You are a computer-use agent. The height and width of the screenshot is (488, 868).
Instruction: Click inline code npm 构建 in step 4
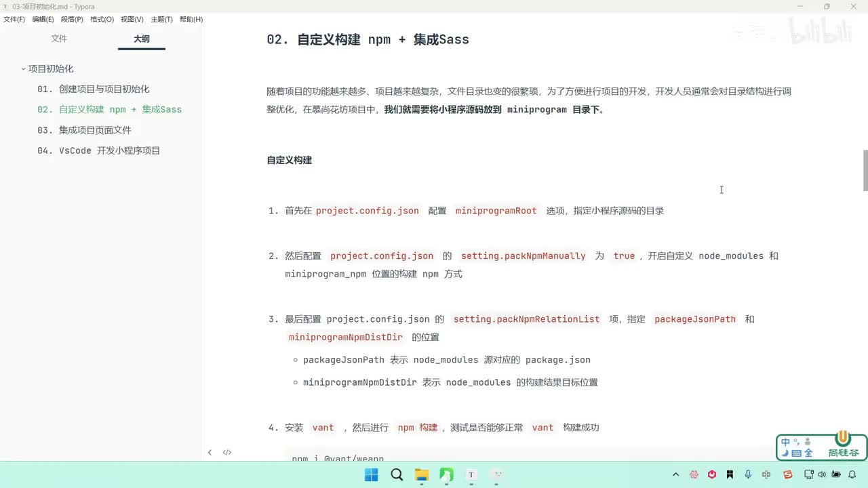coord(417,428)
